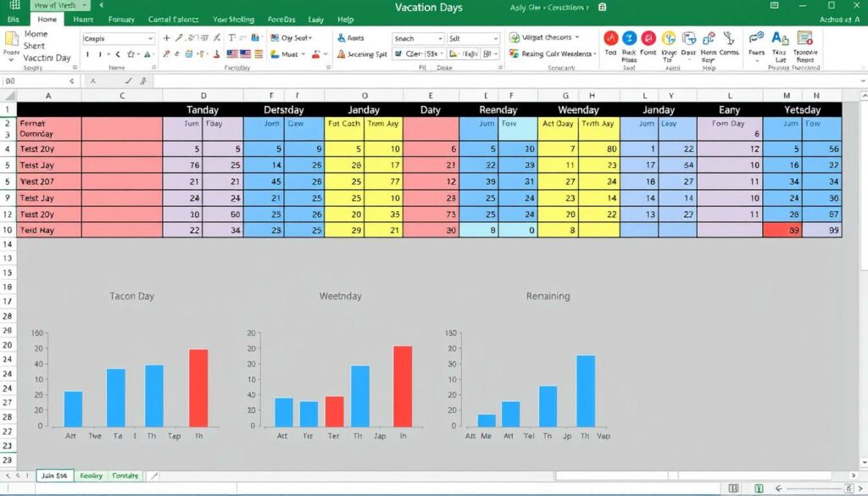The height and width of the screenshot is (496, 868).
Task: Click the Renaining chart title
Action: tap(548, 296)
